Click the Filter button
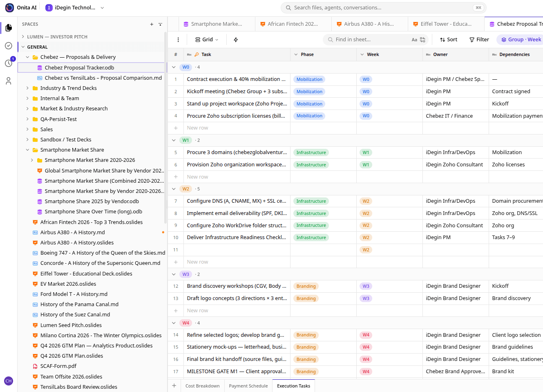Image resolution: width=543 pixels, height=392 pixels. (x=479, y=40)
